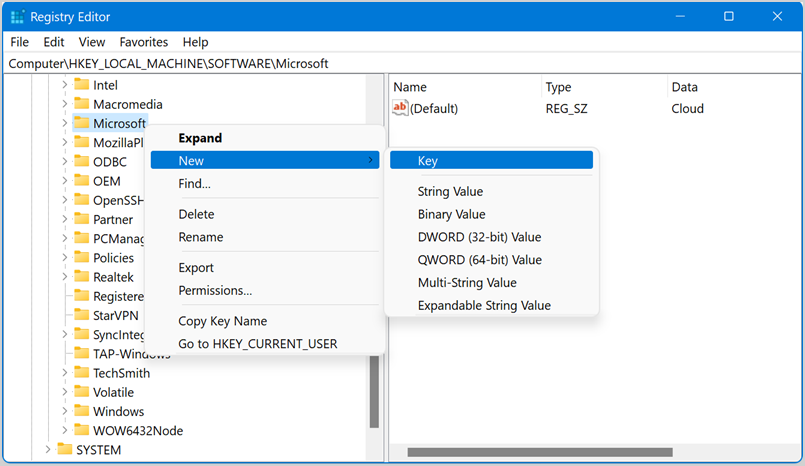
Task: Expand the Windows key chevron
Action: (65, 411)
